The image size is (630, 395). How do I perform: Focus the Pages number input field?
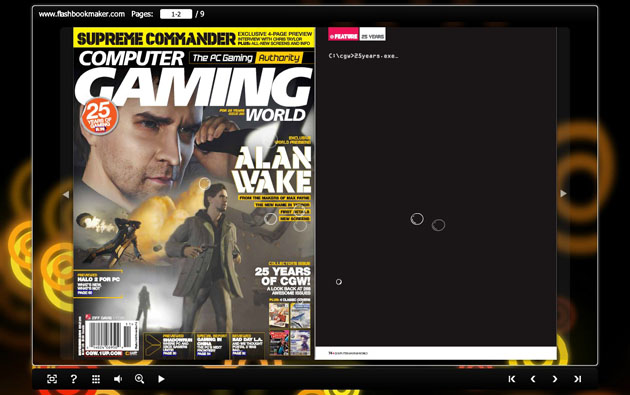[176, 14]
